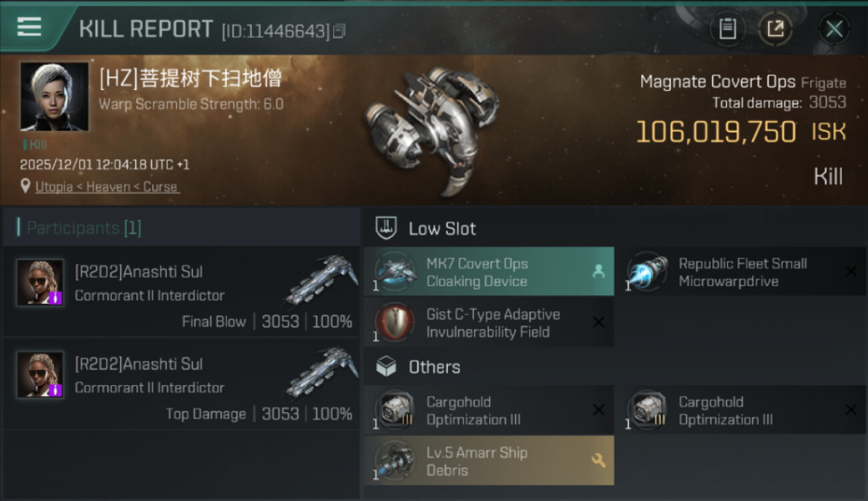Open the Final Blow participant Anashti Sul portrait

40,283
